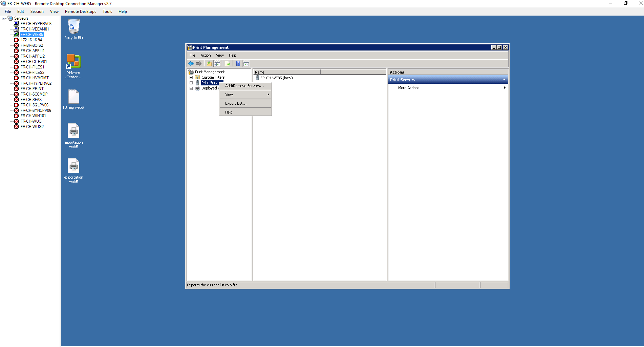Image resolution: width=644 pixels, height=347 pixels.
Task: Open the Recycle Bin desktop icon
Action: click(x=73, y=27)
